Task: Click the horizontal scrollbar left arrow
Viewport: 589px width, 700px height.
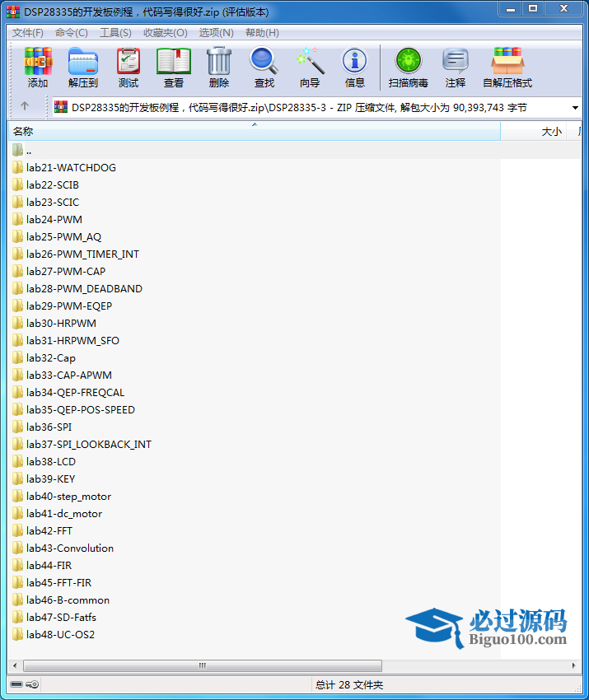Action: coord(15,665)
